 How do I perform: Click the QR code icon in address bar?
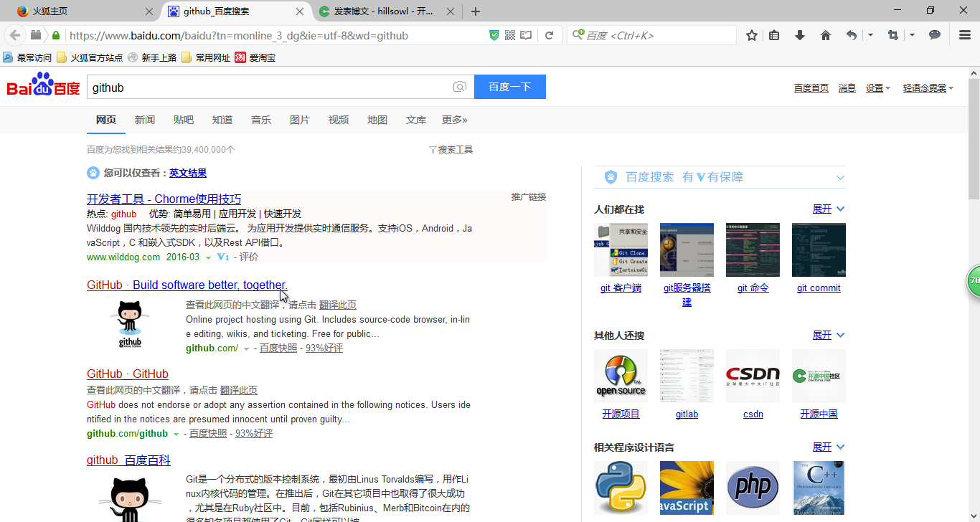(510, 35)
